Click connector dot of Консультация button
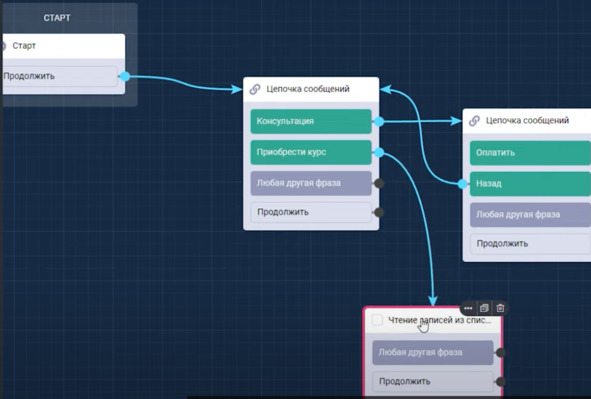The height and width of the screenshot is (399, 591). click(379, 121)
